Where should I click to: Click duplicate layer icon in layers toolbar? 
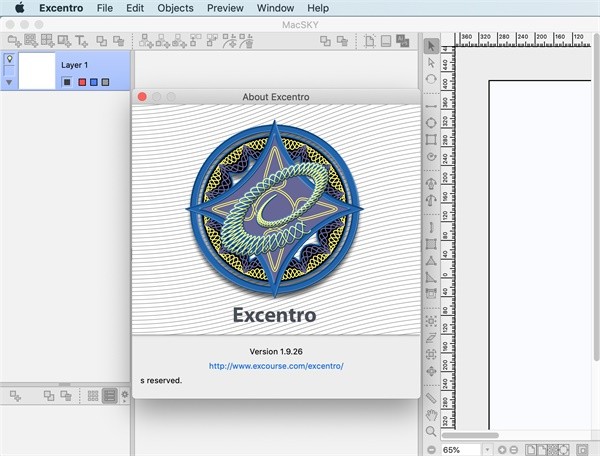[101, 41]
